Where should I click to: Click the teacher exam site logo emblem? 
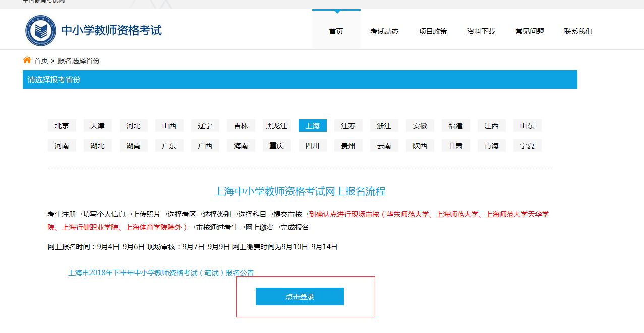point(41,31)
